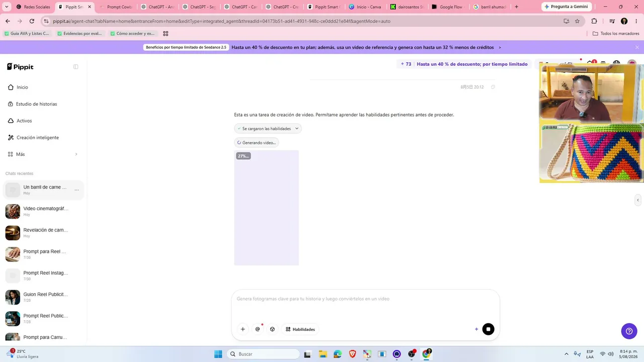Screen dimensions: 644x362
Task: Open the 40 % descuento limited-time offer
Action: (472, 64)
